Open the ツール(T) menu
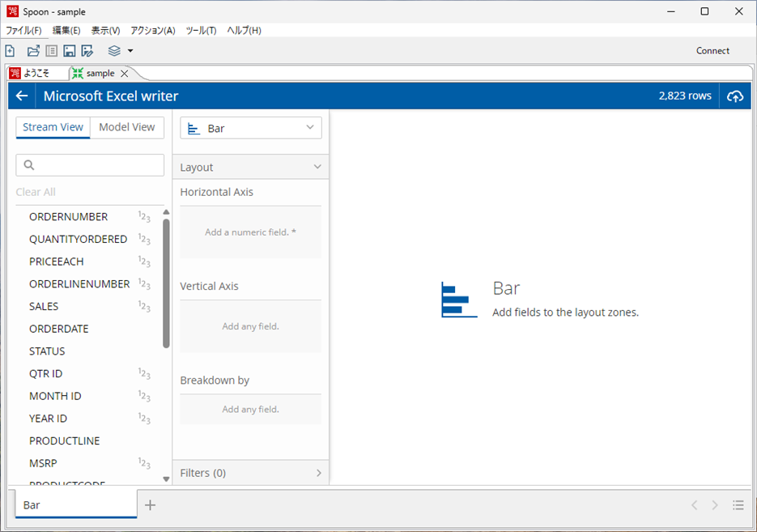The image size is (757, 532). click(x=202, y=31)
